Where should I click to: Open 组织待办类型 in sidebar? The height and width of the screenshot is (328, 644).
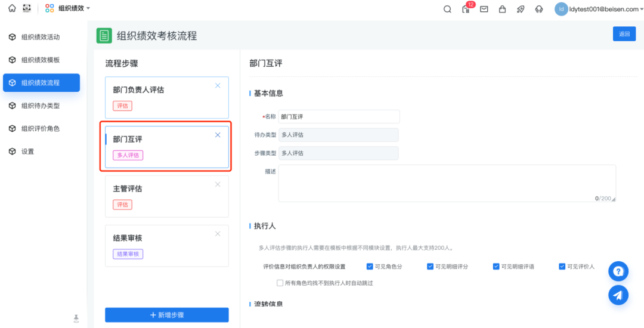tap(41, 106)
